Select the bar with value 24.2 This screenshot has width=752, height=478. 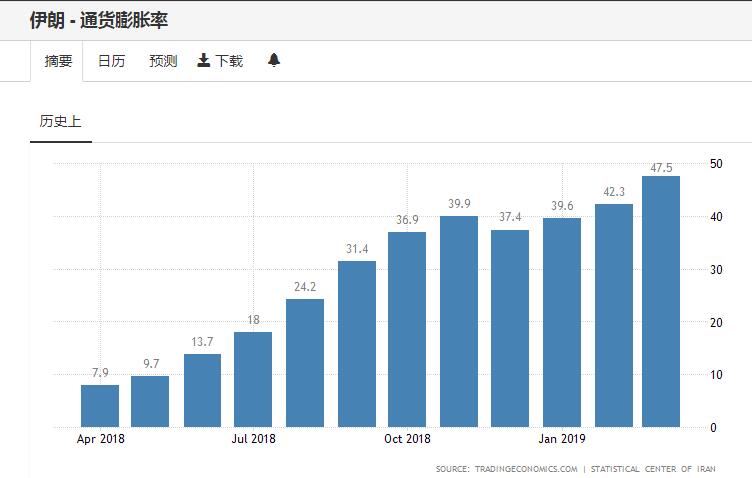pyautogui.click(x=305, y=363)
